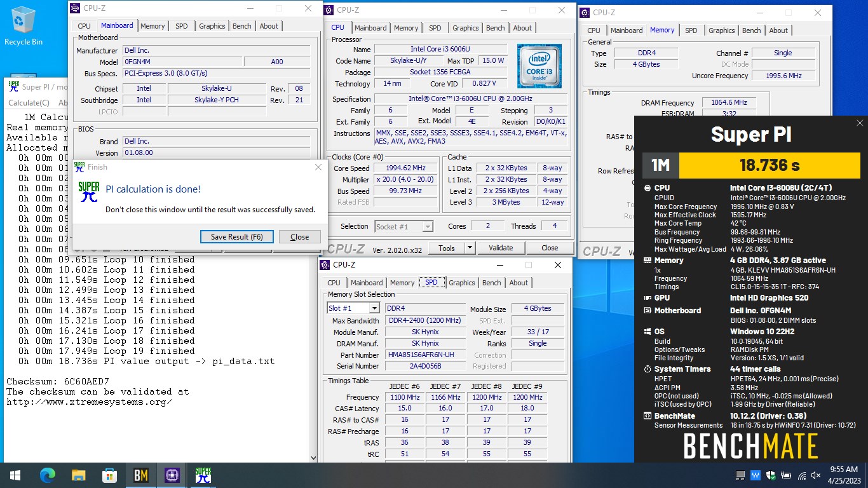The height and width of the screenshot is (488, 868).
Task: Switch to Graphics tab in top-left CPU-Z window
Action: [x=212, y=26]
